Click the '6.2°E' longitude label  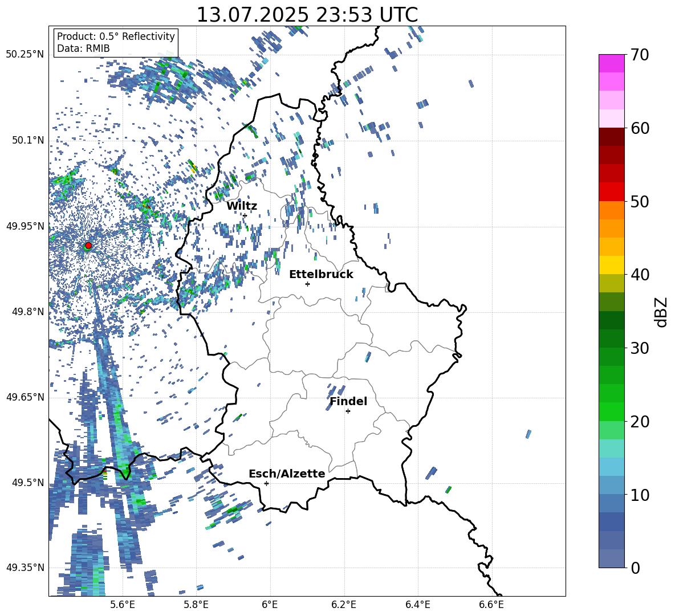(x=344, y=605)
